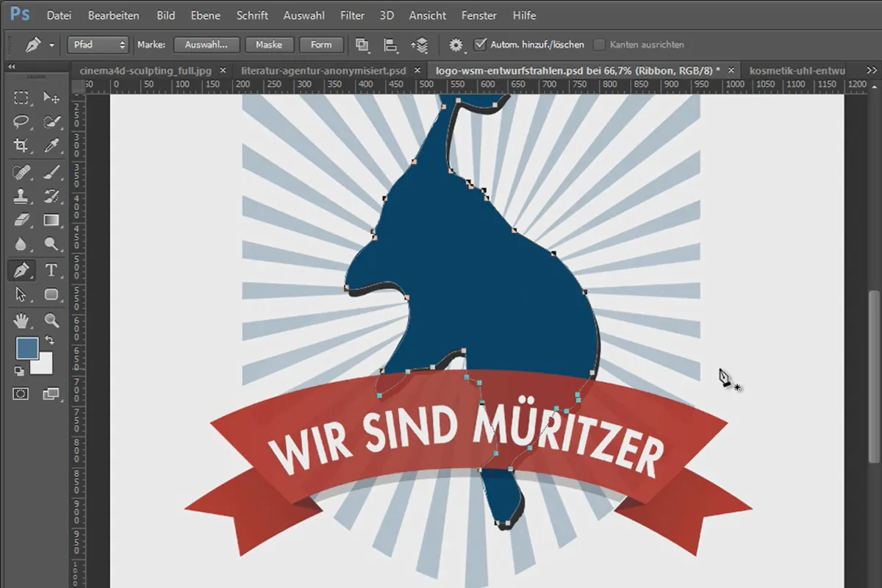Select the Quick Selection tool
This screenshot has height=588, width=882.
(x=51, y=122)
